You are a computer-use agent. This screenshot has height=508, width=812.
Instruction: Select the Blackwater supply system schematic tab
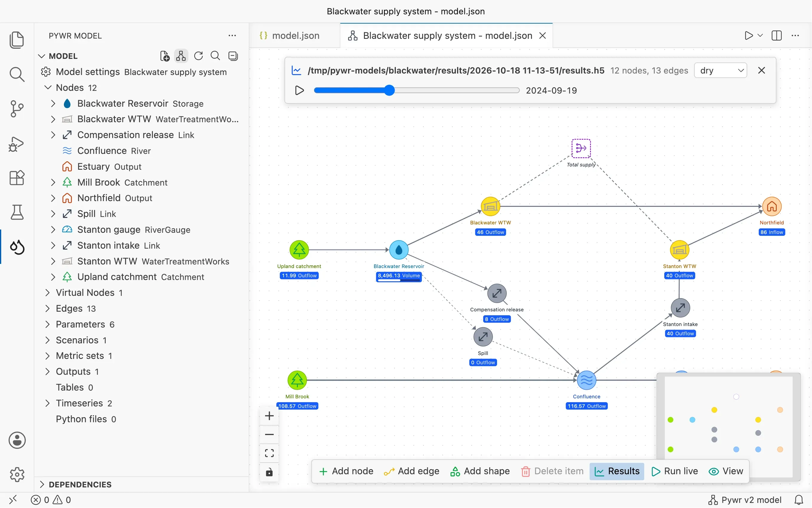(446, 36)
